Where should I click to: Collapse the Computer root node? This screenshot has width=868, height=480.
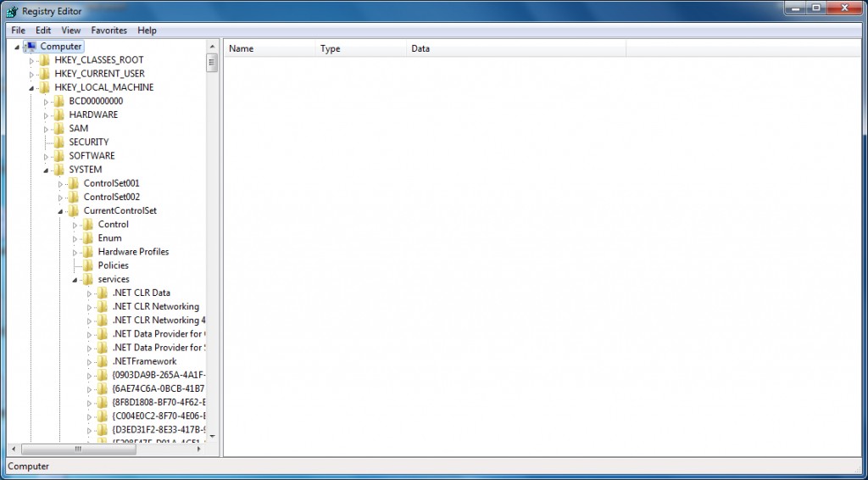point(17,47)
